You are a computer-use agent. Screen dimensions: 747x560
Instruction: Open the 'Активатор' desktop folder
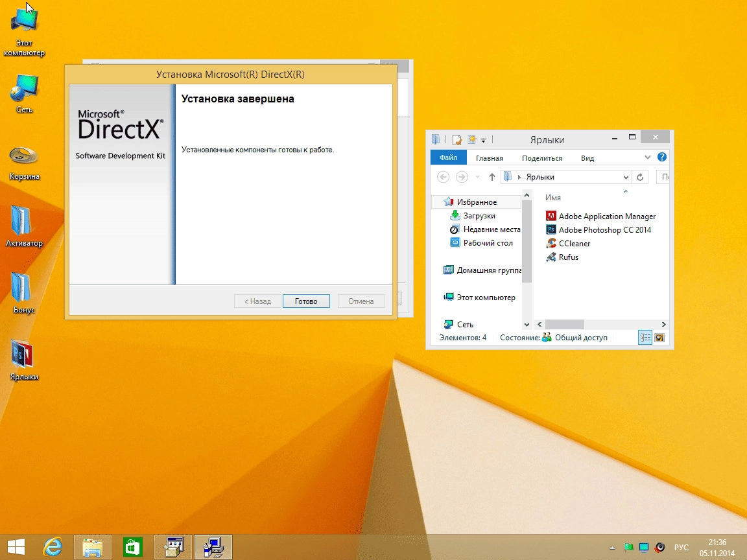pyautogui.click(x=24, y=226)
